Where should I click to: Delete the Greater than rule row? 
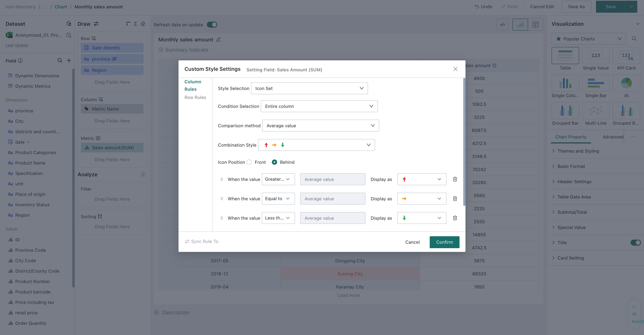click(x=455, y=179)
